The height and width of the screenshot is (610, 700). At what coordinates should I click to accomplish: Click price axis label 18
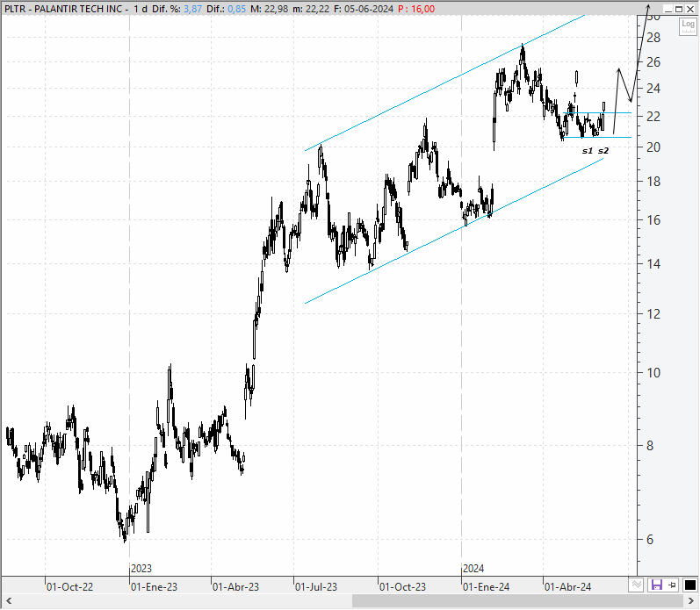tap(653, 182)
